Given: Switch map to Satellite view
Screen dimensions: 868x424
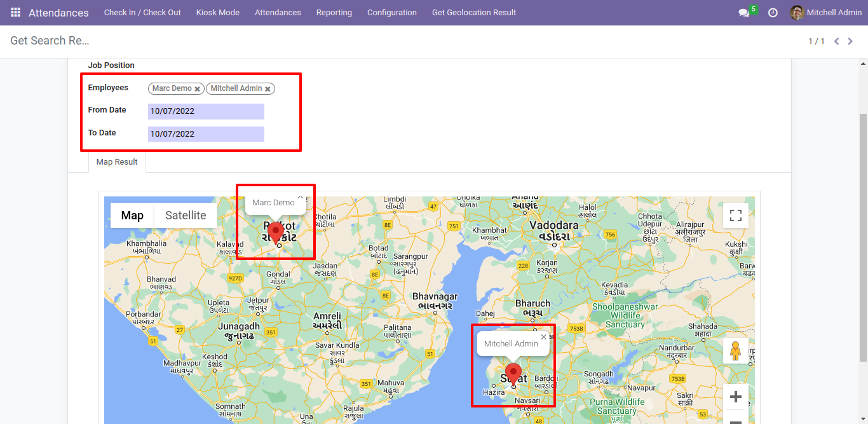Looking at the screenshot, I should pyautogui.click(x=186, y=215).
